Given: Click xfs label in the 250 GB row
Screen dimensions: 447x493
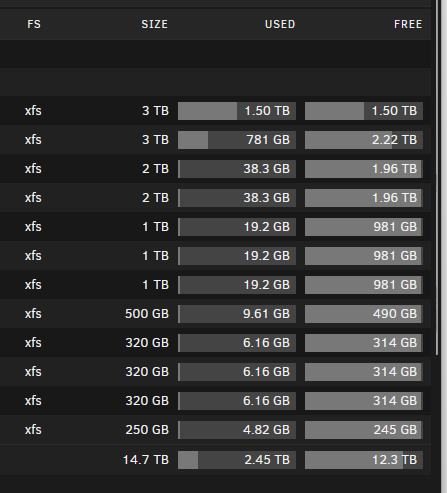Looking at the screenshot, I should tap(33, 430).
